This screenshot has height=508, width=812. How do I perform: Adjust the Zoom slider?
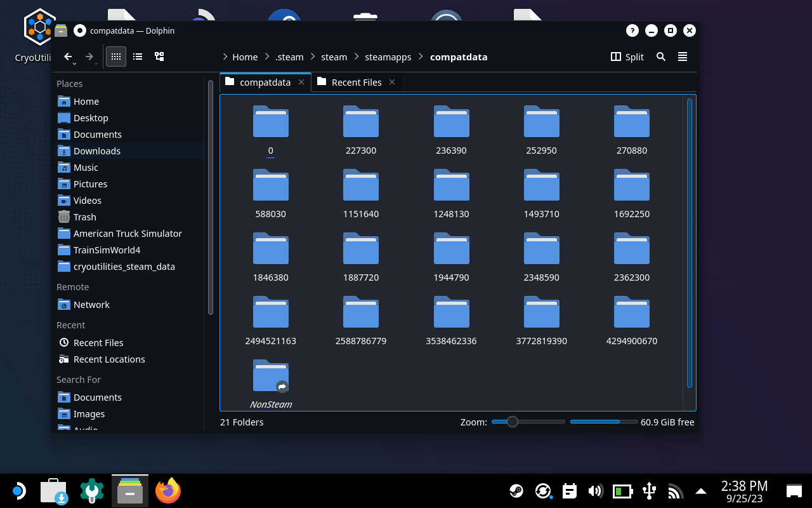pos(513,422)
